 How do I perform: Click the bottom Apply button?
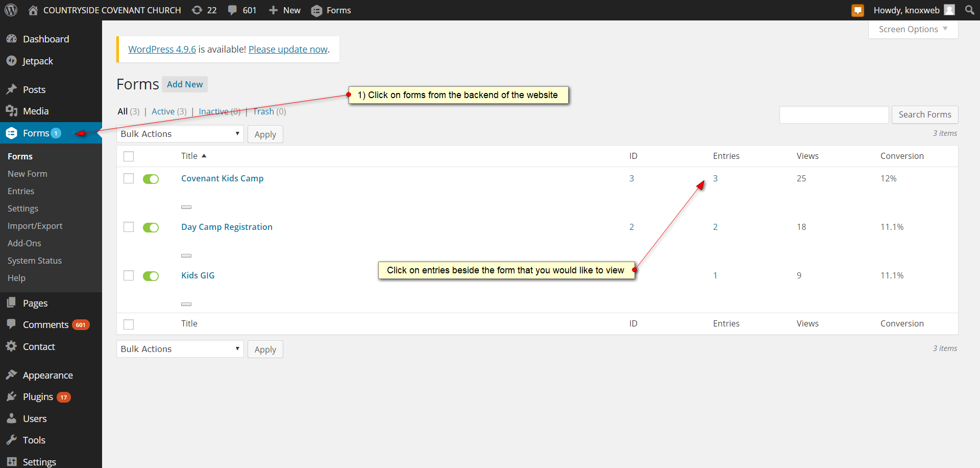click(265, 349)
